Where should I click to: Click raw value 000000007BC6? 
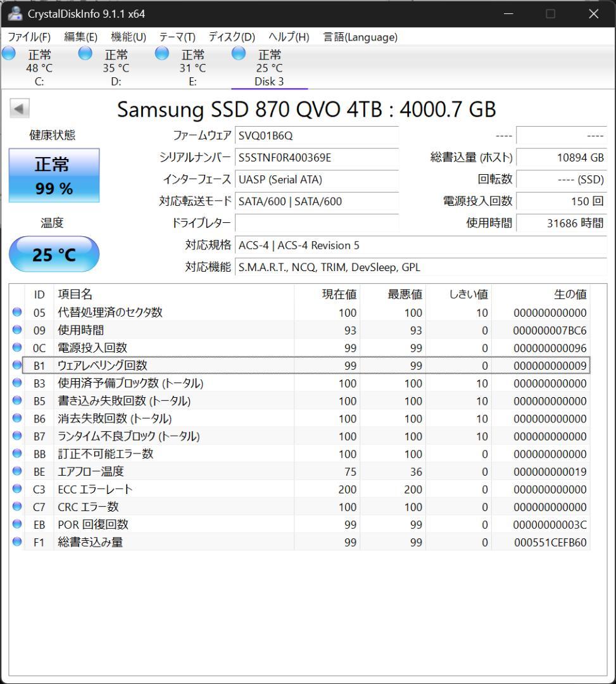coord(550,330)
